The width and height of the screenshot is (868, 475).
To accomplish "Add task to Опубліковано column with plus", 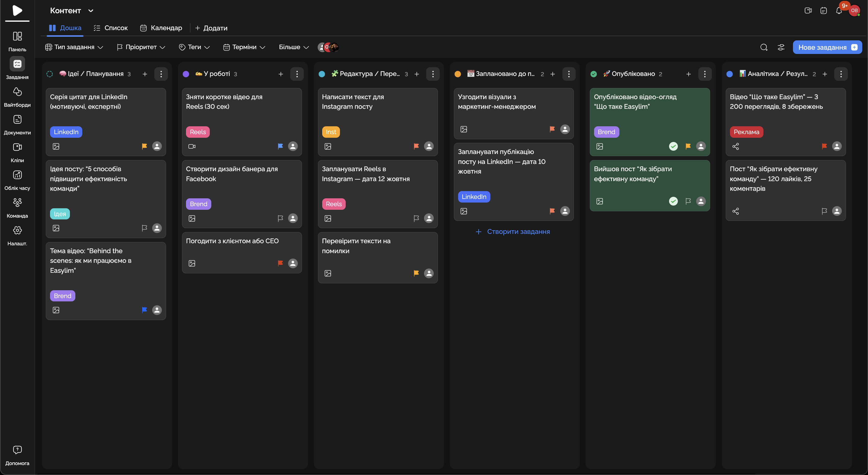I will pos(688,74).
